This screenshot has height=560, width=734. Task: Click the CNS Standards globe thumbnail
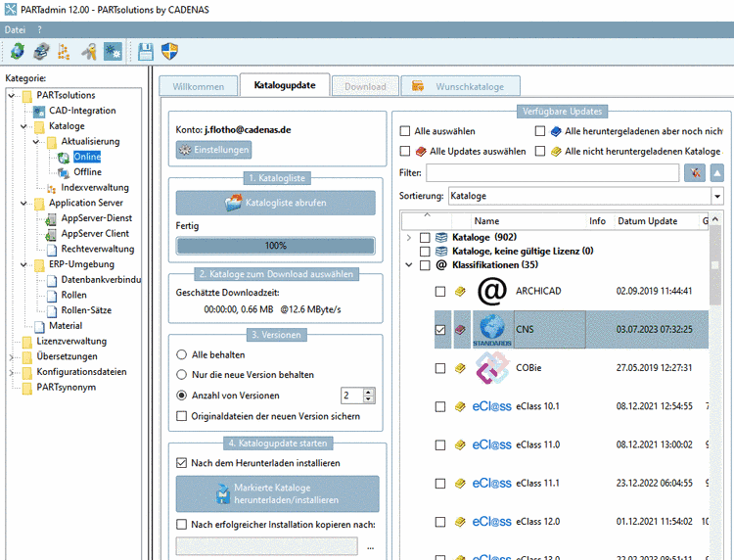tap(492, 329)
